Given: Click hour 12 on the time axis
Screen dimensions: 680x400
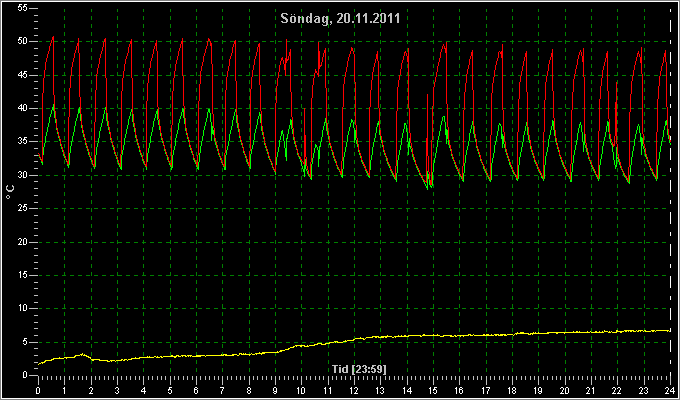Looking at the screenshot, I should point(354,390).
